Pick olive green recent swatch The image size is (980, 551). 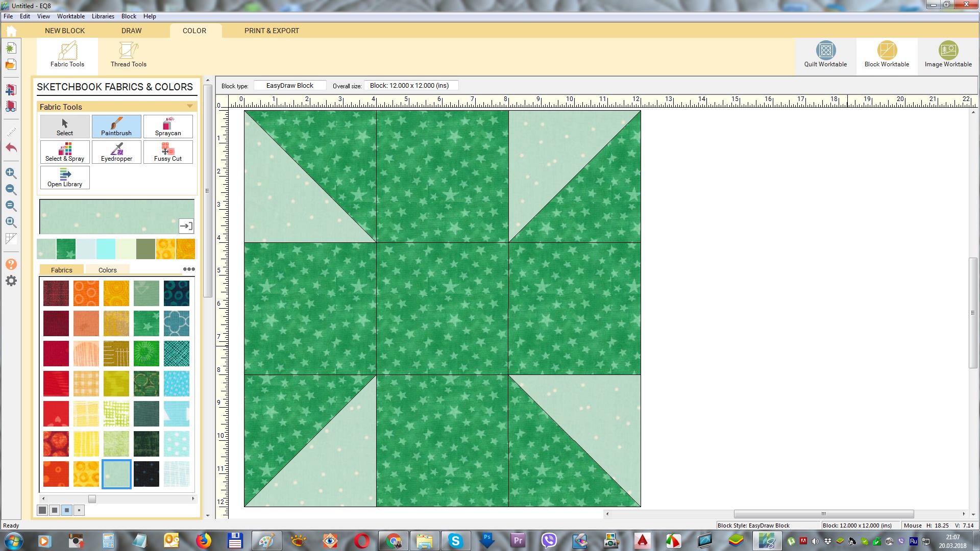145,249
